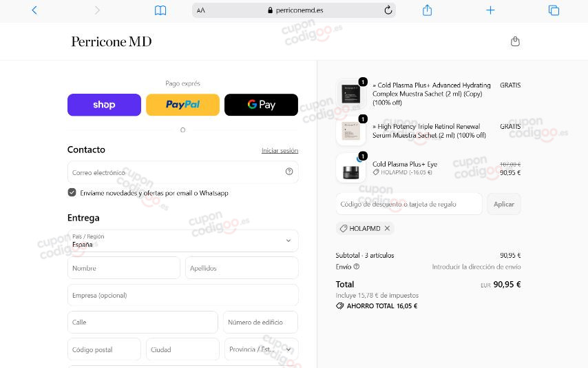Viewport: 588px width, 368px height.
Task: Click the Nombre input field
Action: (124, 268)
